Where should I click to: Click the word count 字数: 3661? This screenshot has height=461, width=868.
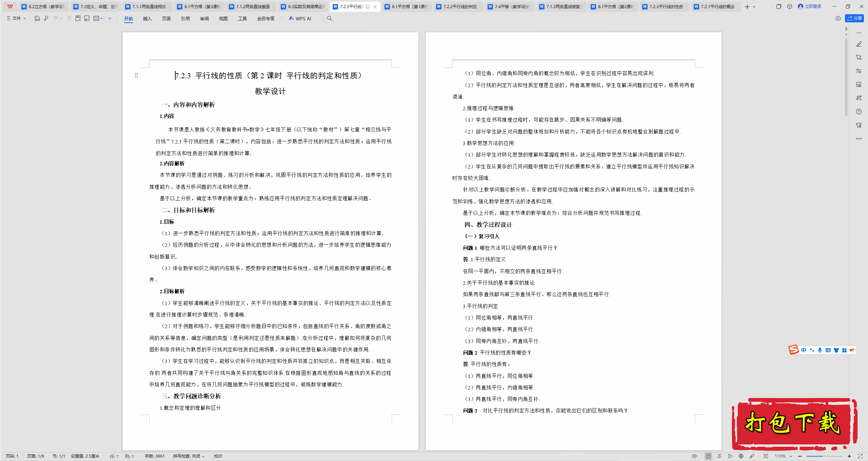click(155, 456)
